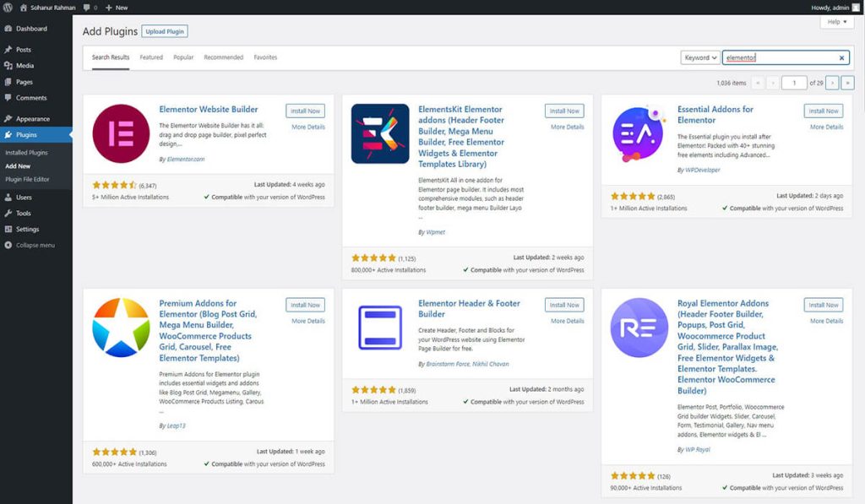The height and width of the screenshot is (504, 865).
Task: Install Elementor Website Builder now
Action: pyautogui.click(x=305, y=111)
